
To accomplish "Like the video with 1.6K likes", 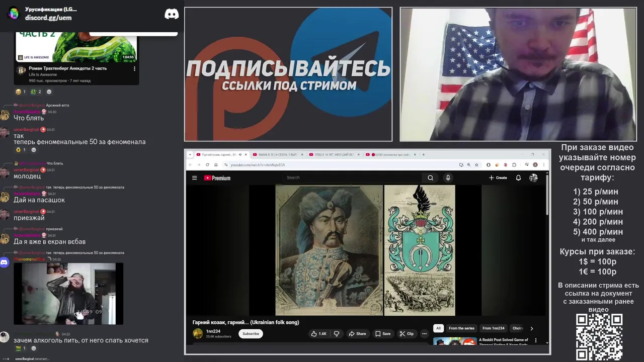I will [319, 333].
